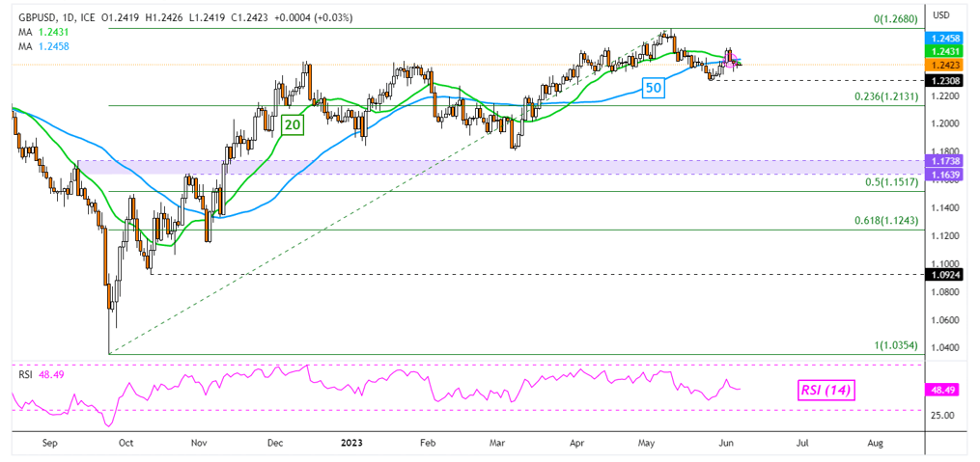Image resolution: width=980 pixels, height=462 pixels.
Task: Click the Mar label on time axis
Action: (497, 443)
